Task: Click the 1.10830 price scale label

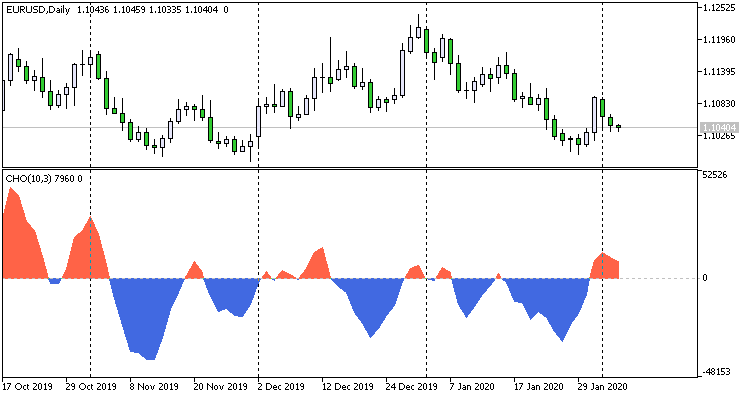Action: [719, 103]
